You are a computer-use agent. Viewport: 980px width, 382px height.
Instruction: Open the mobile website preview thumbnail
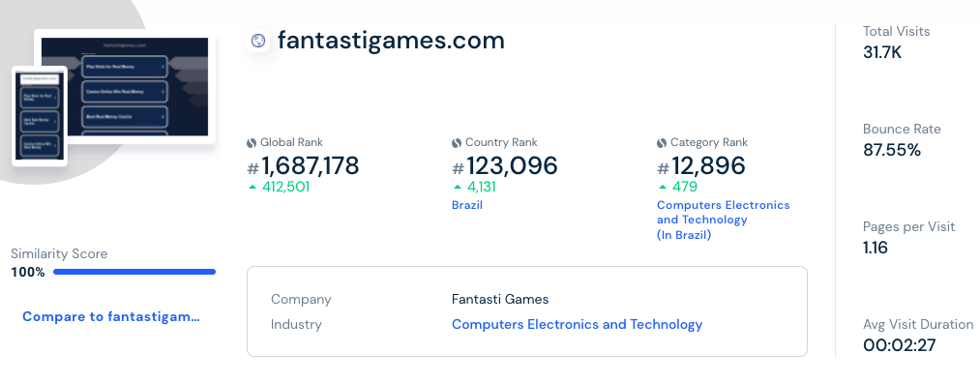point(40,116)
